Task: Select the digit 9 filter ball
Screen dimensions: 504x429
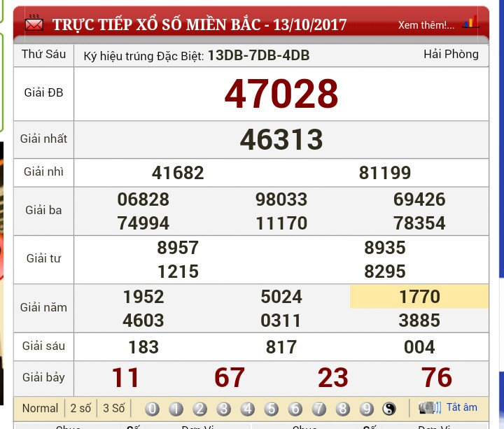Action: click(x=366, y=409)
